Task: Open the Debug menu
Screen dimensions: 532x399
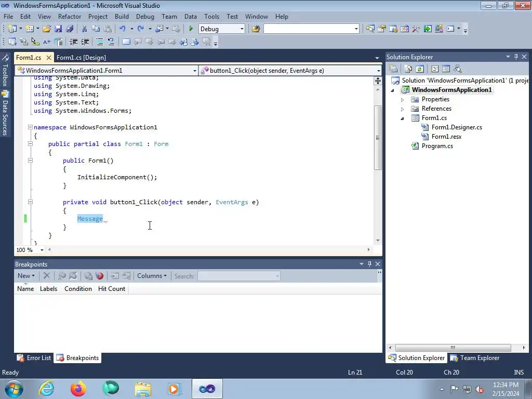Action: tap(145, 16)
